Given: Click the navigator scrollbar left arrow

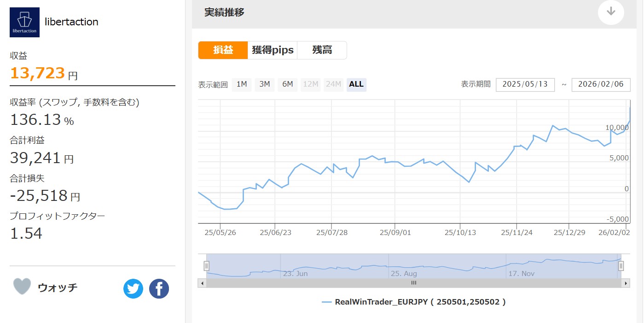Looking at the screenshot, I should (x=202, y=283).
